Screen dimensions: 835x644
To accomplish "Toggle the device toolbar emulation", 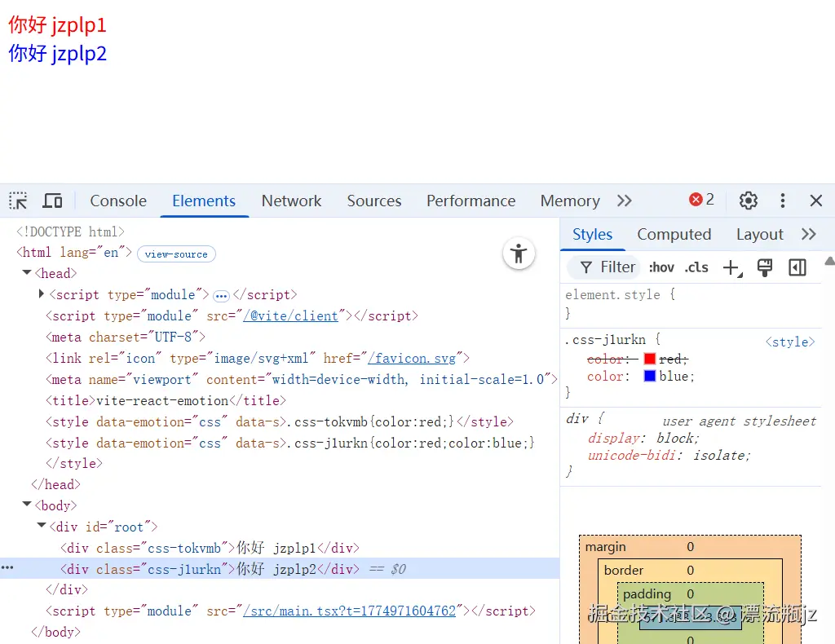I will click(x=51, y=201).
